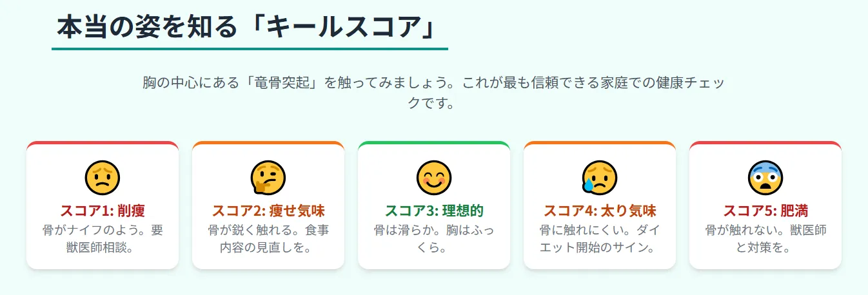Screen dimensions: 868x295
Task: Click the 骨が鋭く触れる description text
Action: 268,239
